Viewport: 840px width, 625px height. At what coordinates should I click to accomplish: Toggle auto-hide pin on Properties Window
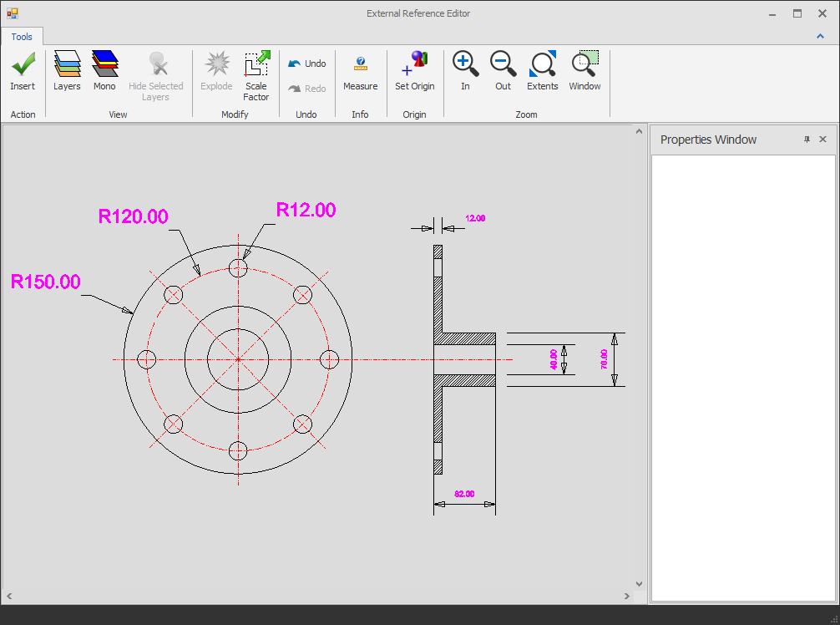[806, 140]
